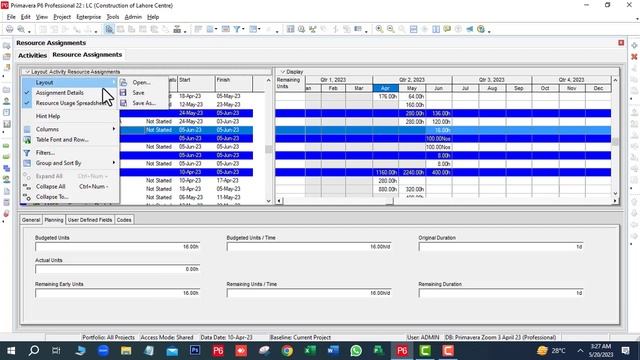Open the filter toolbar icon's dropdown arrow

(x=243, y=29)
